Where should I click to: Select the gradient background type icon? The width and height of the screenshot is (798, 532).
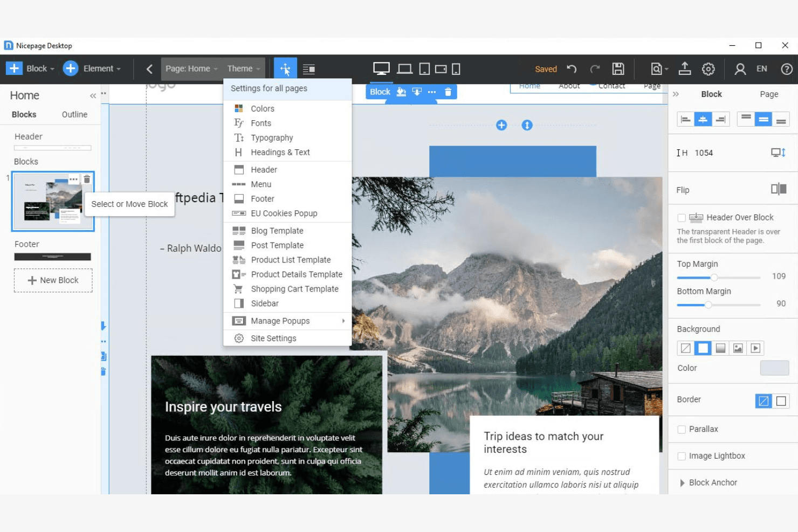coord(720,348)
